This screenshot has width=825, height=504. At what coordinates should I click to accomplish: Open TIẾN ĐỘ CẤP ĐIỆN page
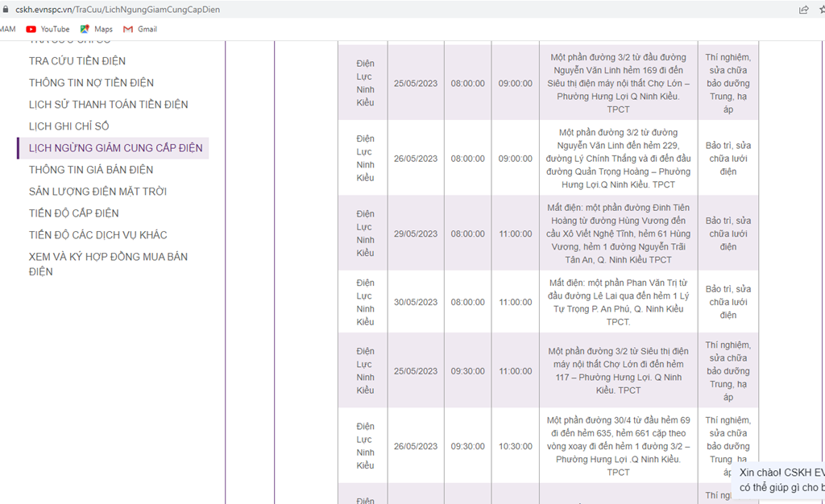73,213
